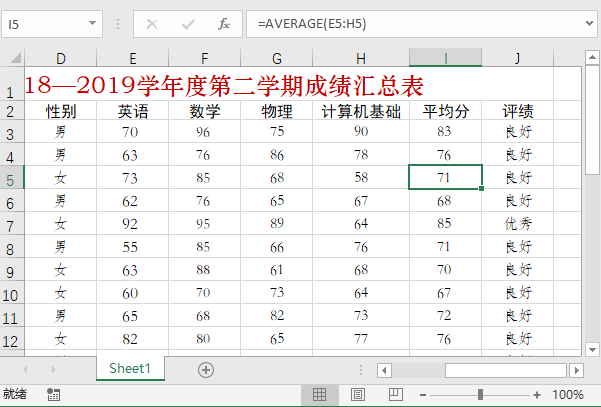Click the average 85 in row 7
The image size is (601, 407).
point(445,223)
